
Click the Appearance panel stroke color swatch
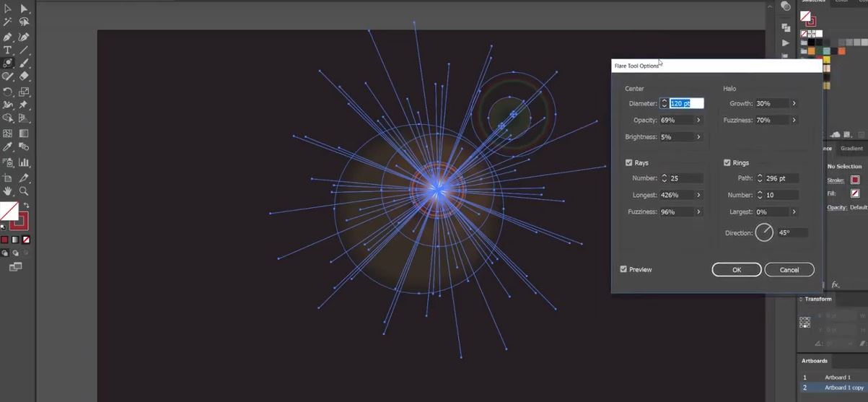(855, 180)
